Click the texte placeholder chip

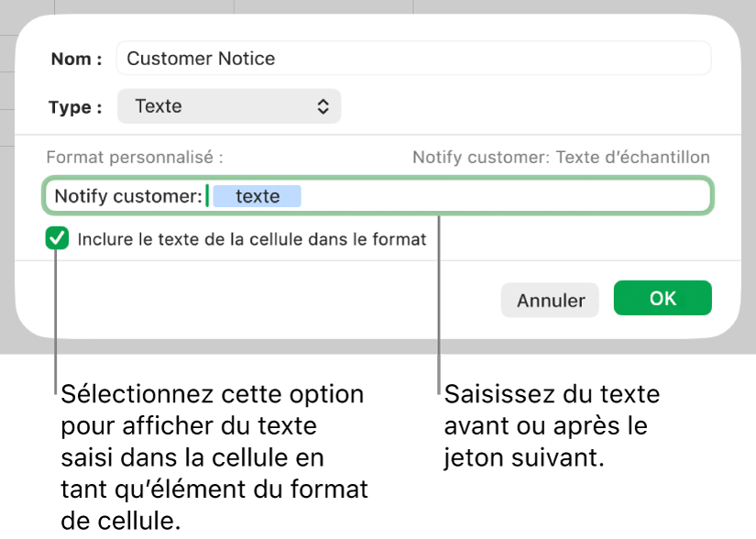click(257, 195)
